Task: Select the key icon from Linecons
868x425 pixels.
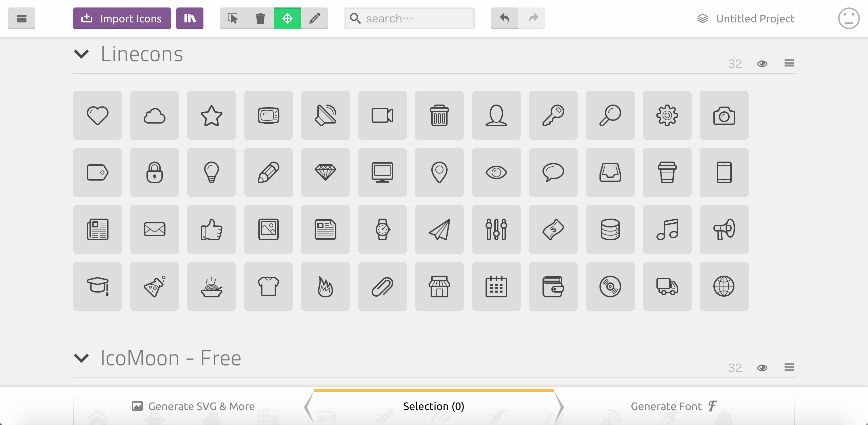Action: click(553, 115)
